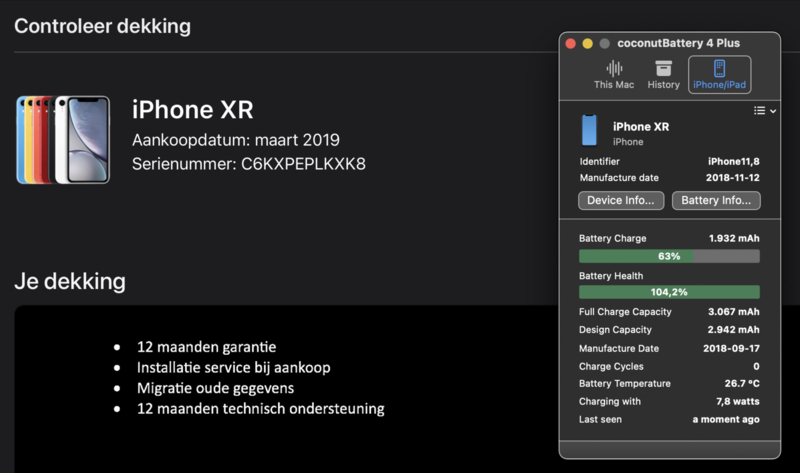Click the device manufacture date 2018-11-12
Image resolution: width=800 pixels, height=473 pixels.
point(733,178)
